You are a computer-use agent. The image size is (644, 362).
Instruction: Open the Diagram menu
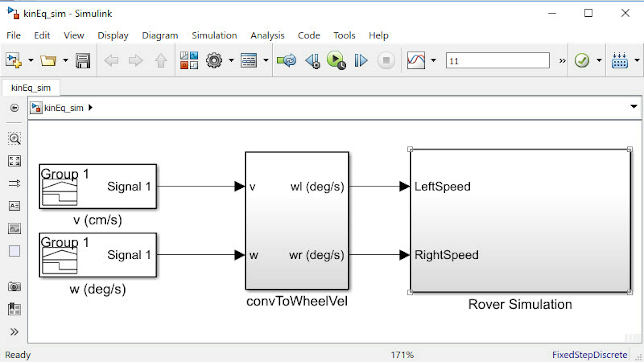point(160,36)
